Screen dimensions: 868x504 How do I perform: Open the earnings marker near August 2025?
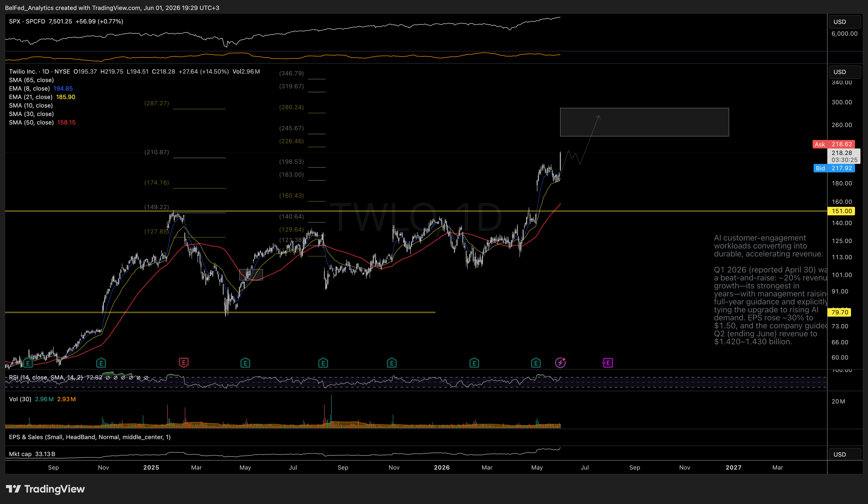tap(323, 363)
